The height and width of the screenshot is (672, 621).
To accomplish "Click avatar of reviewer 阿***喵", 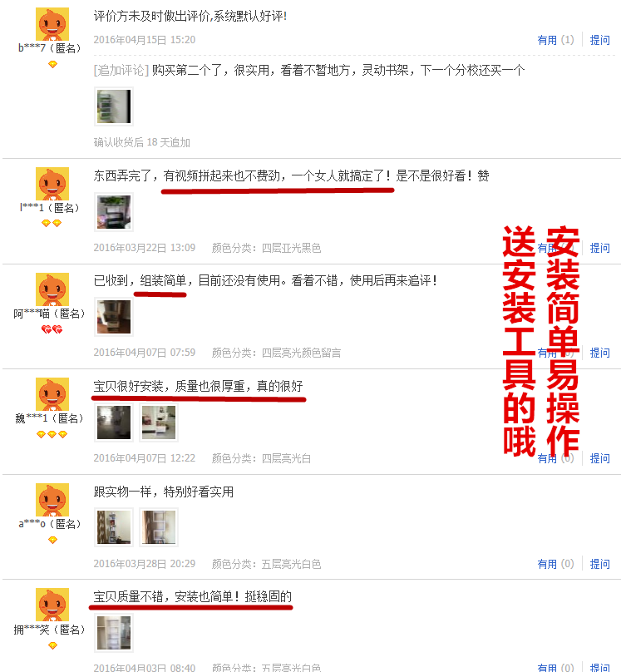I will tap(52, 289).
